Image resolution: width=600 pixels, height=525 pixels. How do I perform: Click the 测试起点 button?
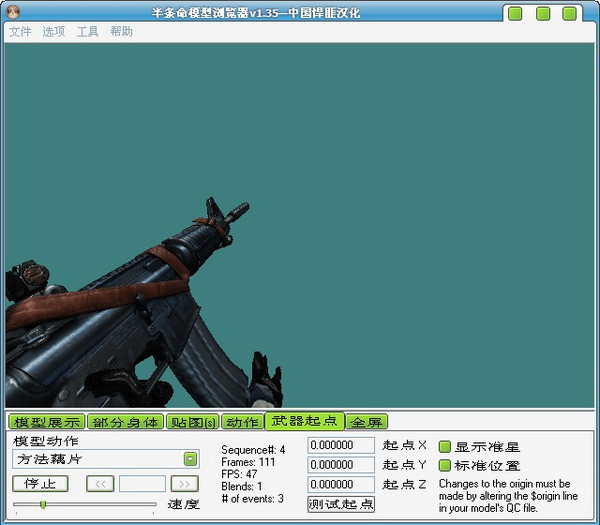tap(340, 504)
